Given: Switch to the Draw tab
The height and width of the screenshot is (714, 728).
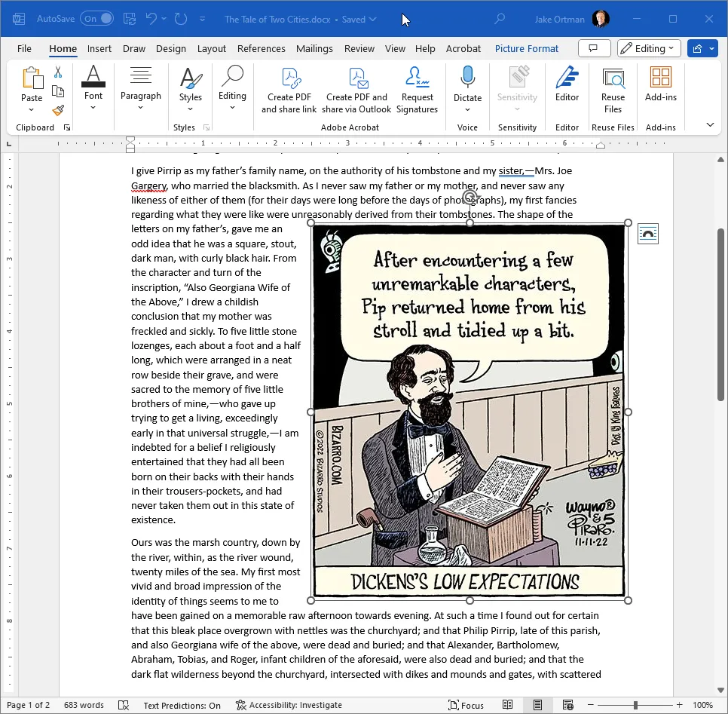Looking at the screenshot, I should point(134,49).
